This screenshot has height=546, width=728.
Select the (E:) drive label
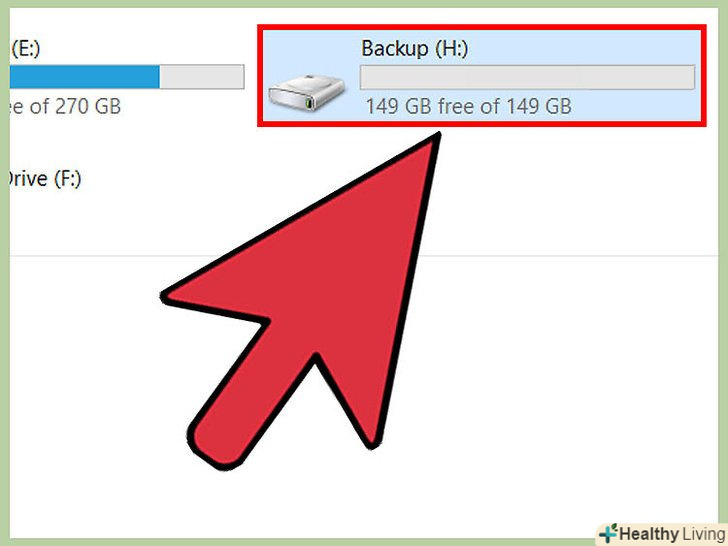click(x=26, y=48)
